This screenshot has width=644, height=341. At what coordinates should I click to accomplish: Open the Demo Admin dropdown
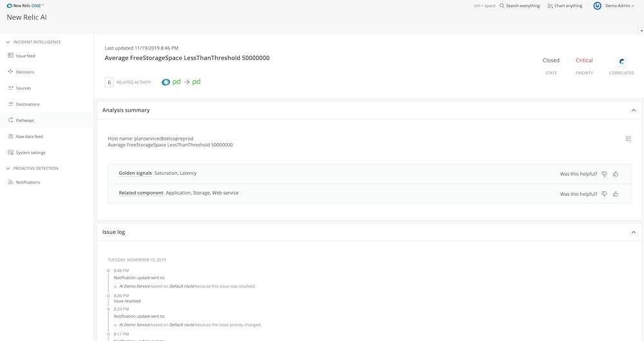(x=620, y=6)
